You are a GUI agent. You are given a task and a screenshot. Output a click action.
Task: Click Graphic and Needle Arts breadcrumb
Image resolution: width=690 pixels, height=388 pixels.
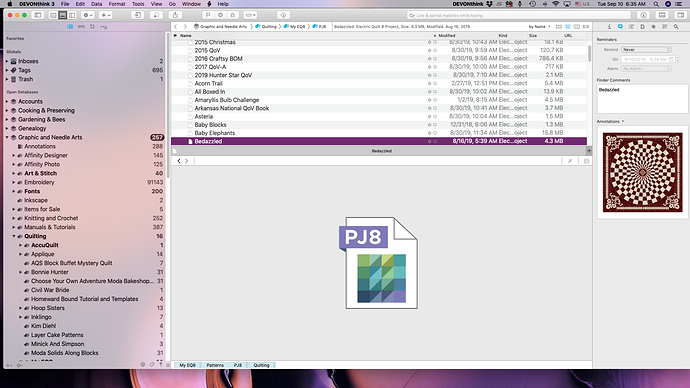(x=220, y=26)
